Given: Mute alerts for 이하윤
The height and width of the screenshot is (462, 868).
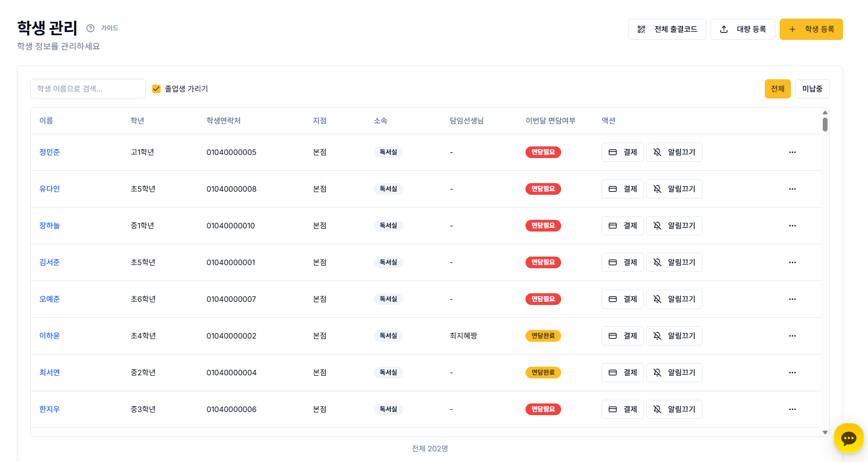Looking at the screenshot, I should (x=674, y=336).
